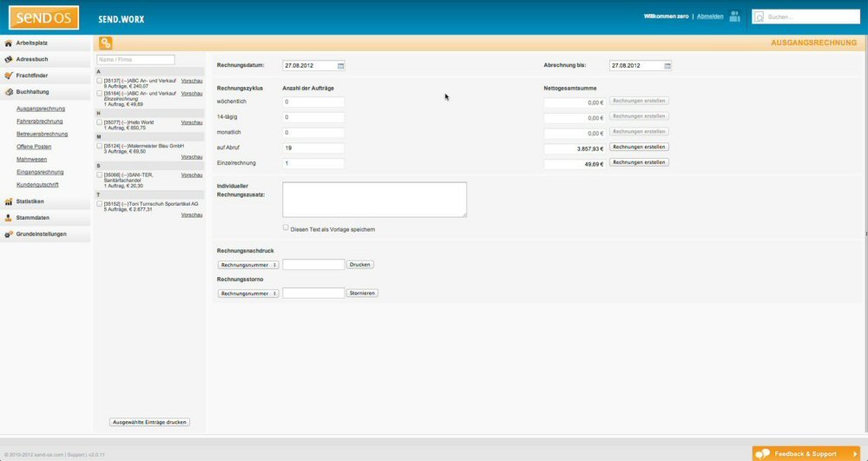
Task: Click Ausgewählte Einträge drucken
Action: pos(149,422)
